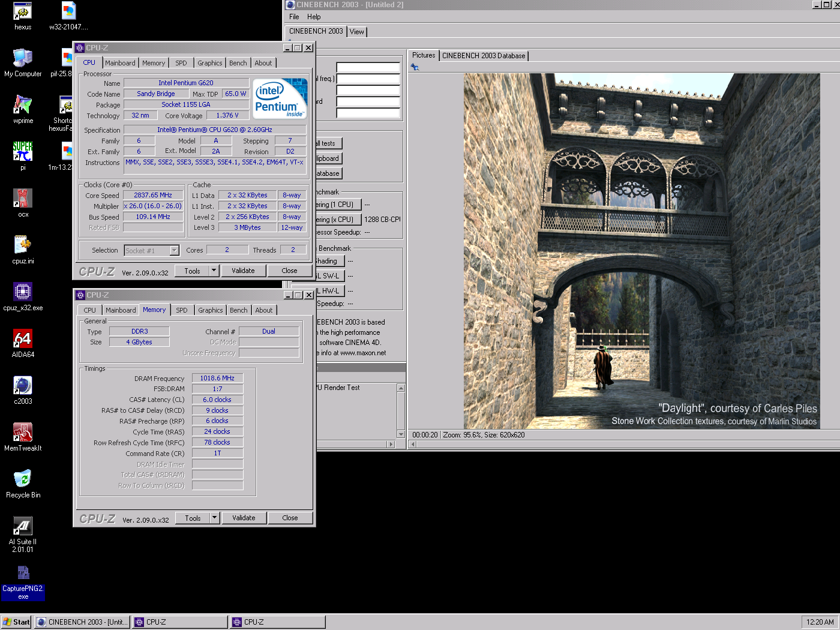The width and height of the screenshot is (840, 630).
Task: Click the 1288 CB-CPU score
Action: (x=383, y=220)
